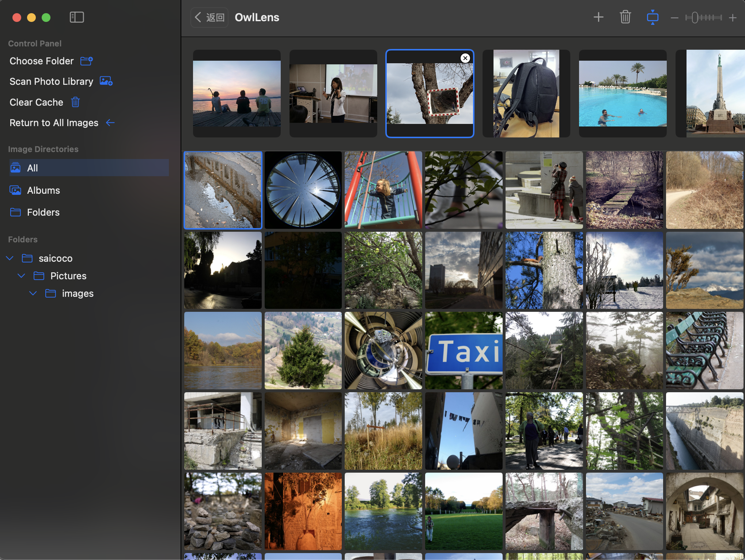Toggle the sidebar panel icon
745x560 pixels.
click(x=77, y=17)
